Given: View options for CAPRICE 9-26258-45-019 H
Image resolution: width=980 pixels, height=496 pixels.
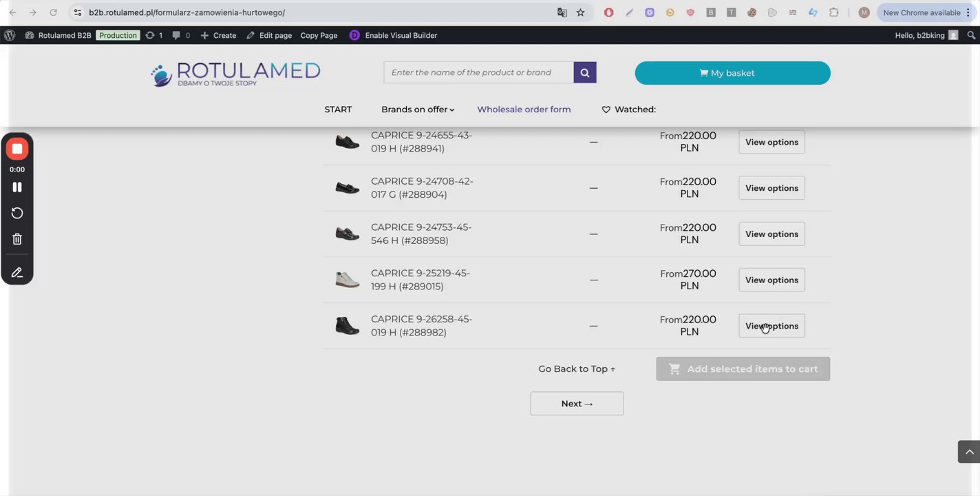Looking at the screenshot, I should click(x=771, y=326).
